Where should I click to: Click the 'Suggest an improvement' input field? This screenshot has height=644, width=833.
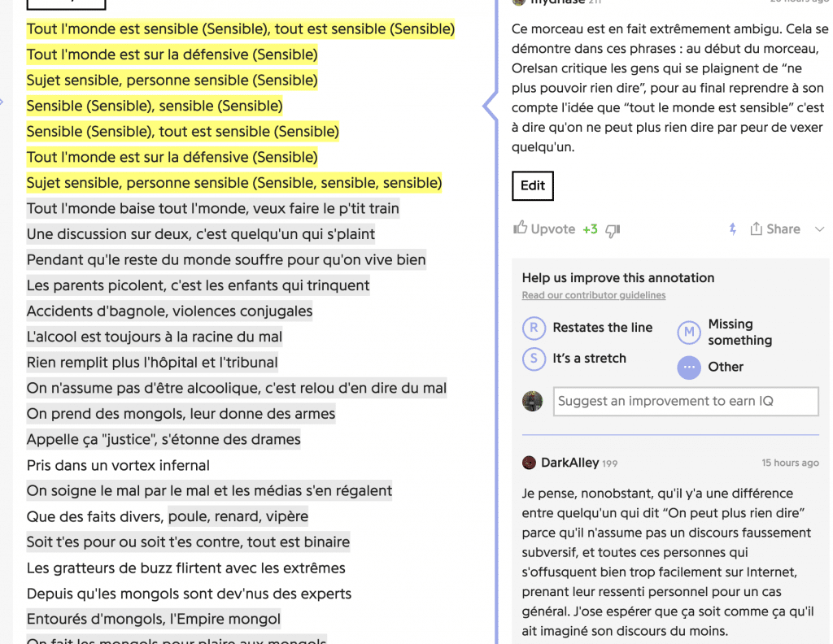click(x=685, y=401)
